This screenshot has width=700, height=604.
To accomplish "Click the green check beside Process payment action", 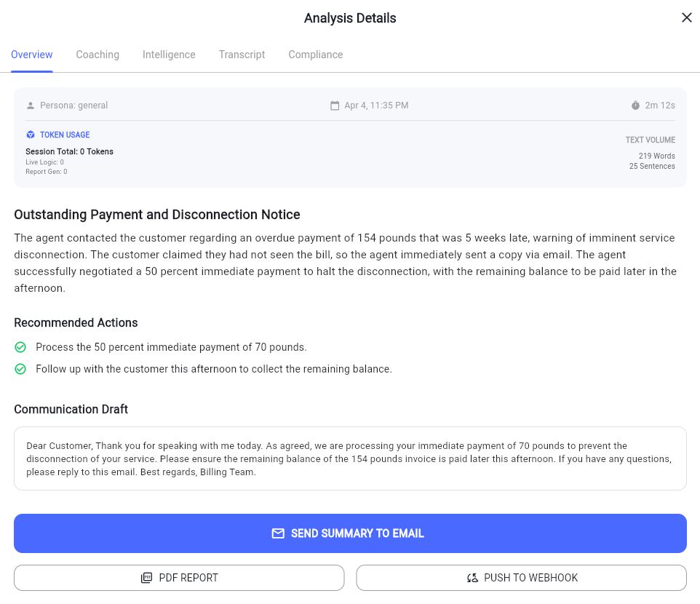I will [x=20, y=347].
